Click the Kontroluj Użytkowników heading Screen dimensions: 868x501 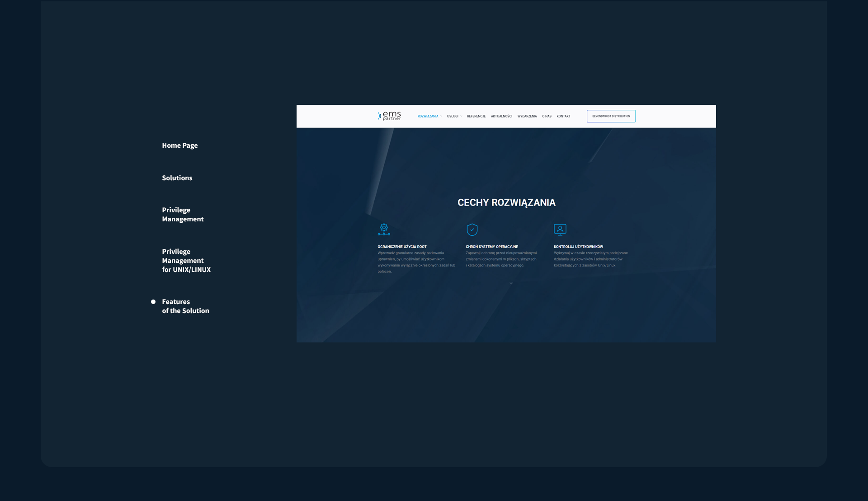578,247
